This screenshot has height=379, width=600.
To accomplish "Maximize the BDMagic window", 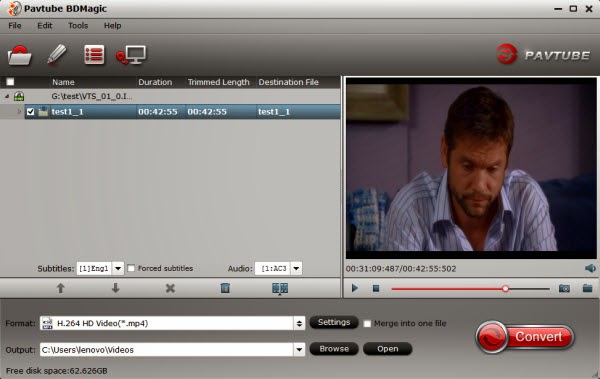I will pos(573,8).
